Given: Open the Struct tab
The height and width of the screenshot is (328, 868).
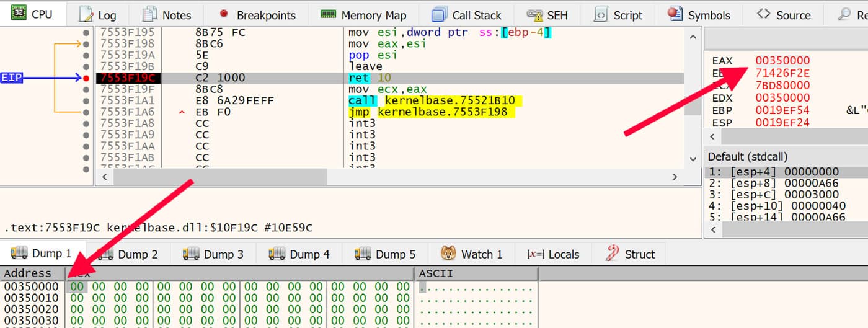Looking at the screenshot, I should coord(630,254).
